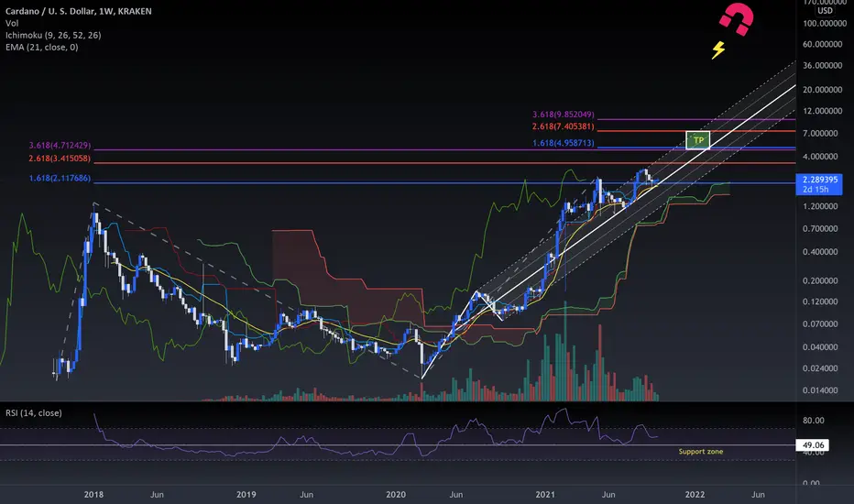This screenshot has width=854, height=504.
Task: Click the 0.070000 price axis label
Action: [820, 323]
